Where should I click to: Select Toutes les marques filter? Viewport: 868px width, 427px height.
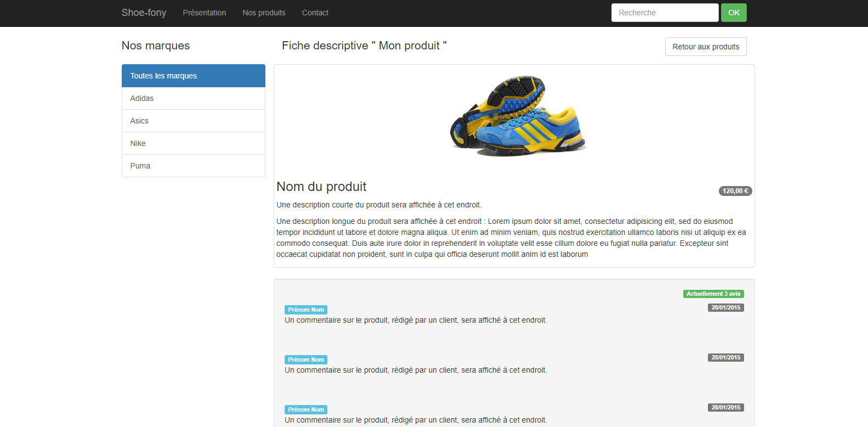tap(193, 76)
